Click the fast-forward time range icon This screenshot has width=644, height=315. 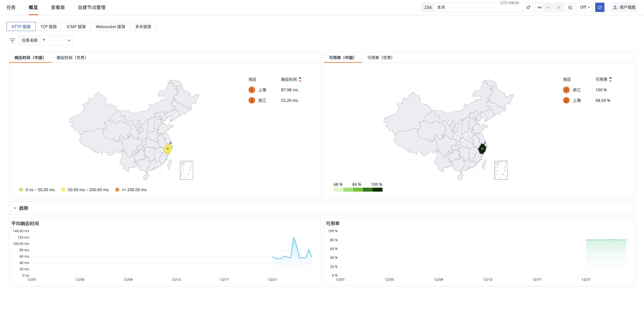[548, 8]
